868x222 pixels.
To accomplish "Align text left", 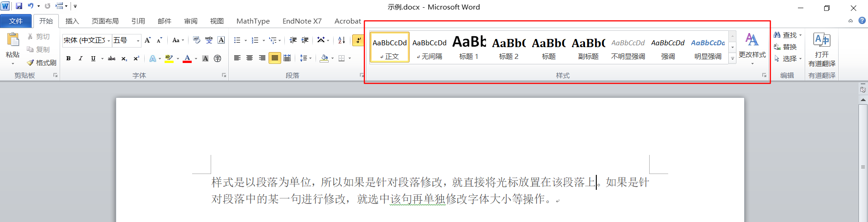I will click(237, 58).
